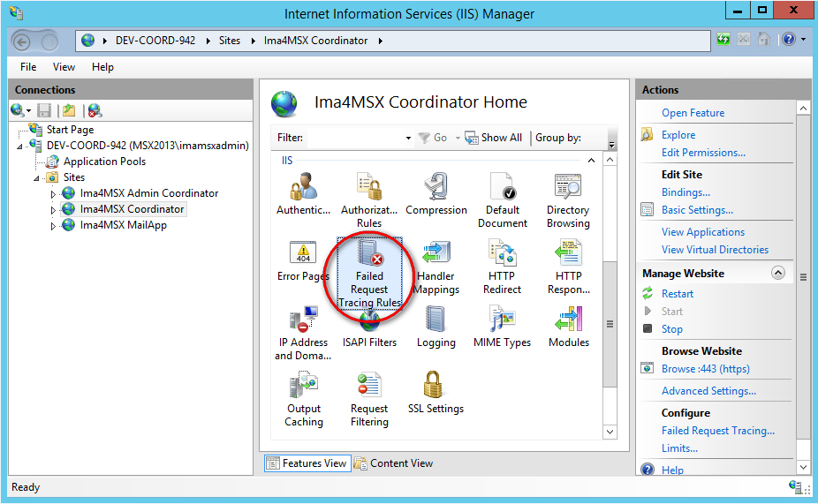Click the Delete connection icon in Connections toolbar

tap(95, 110)
